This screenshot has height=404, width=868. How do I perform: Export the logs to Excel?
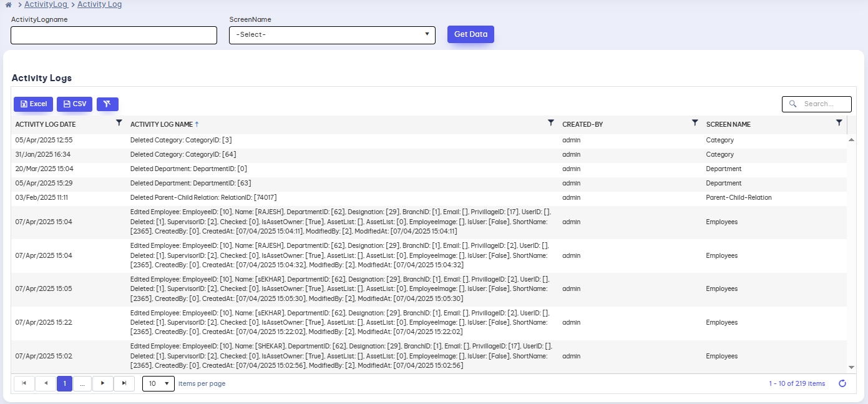click(34, 104)
